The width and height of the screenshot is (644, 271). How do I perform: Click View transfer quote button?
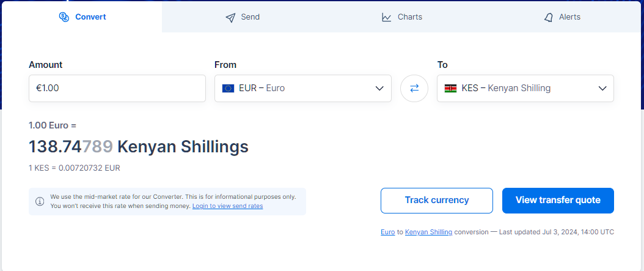[558, 201]
